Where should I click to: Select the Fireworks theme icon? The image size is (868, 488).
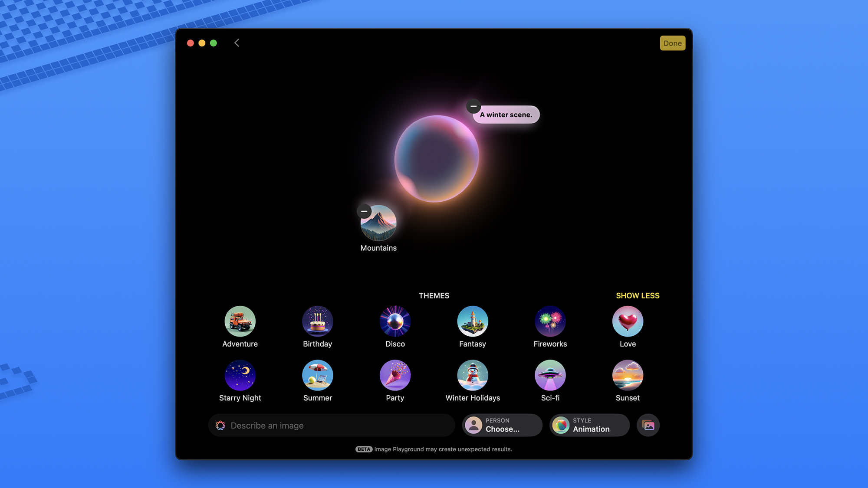tap(550, 321)
